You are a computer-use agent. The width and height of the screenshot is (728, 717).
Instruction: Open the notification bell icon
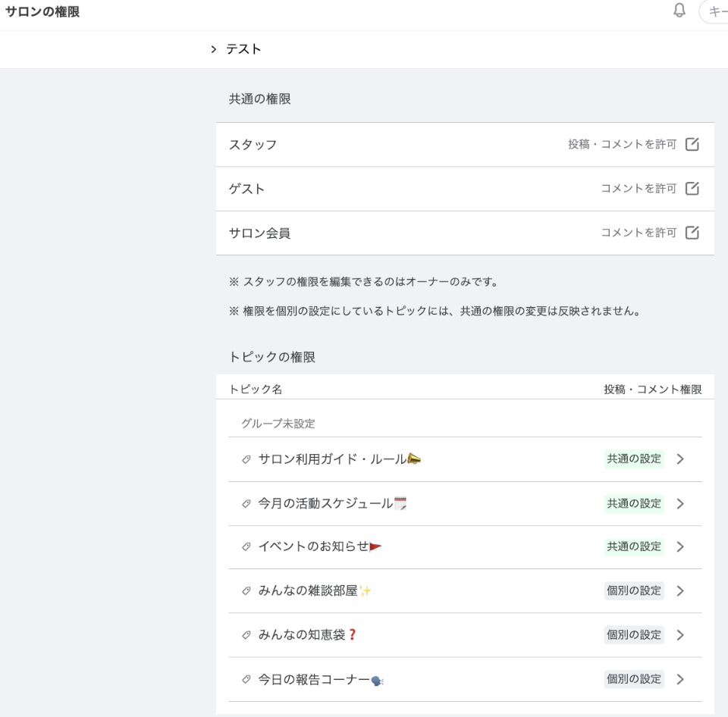point(679,10)
